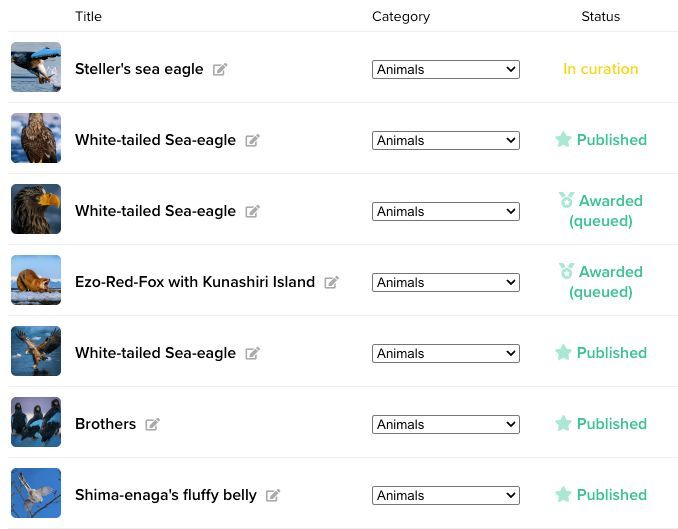Edit the Shima-enaga's fluffy belly title
This screenshot has height=529, width=678.
click(272, 495)
